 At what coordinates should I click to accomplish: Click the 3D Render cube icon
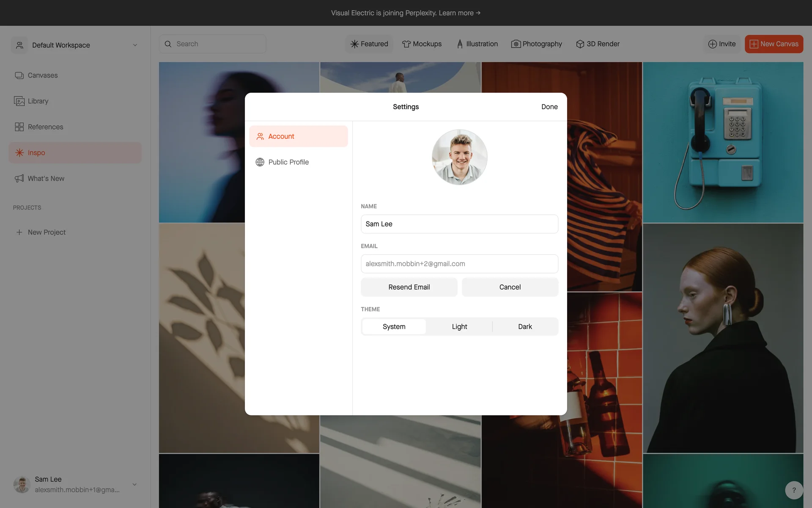[580, 44]
